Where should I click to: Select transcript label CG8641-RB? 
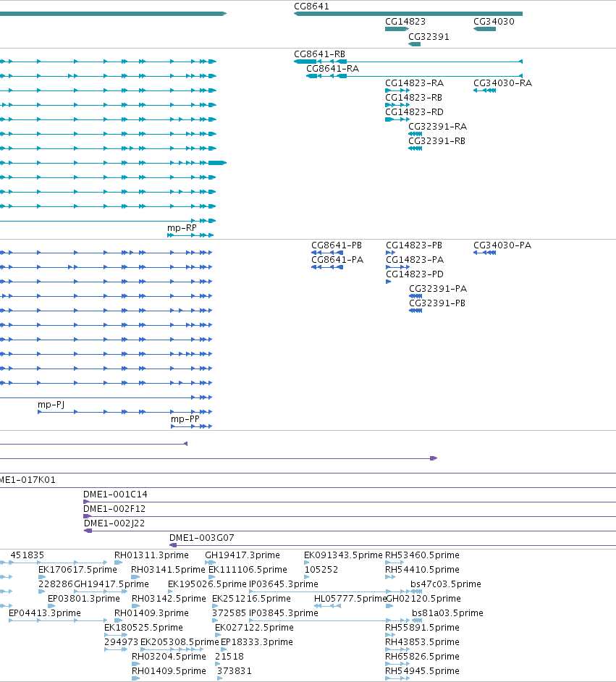pos(319,54)
